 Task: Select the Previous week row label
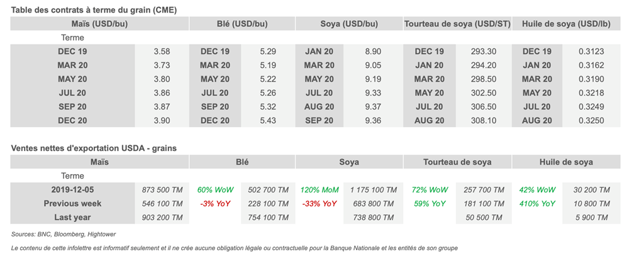[72, 204]
